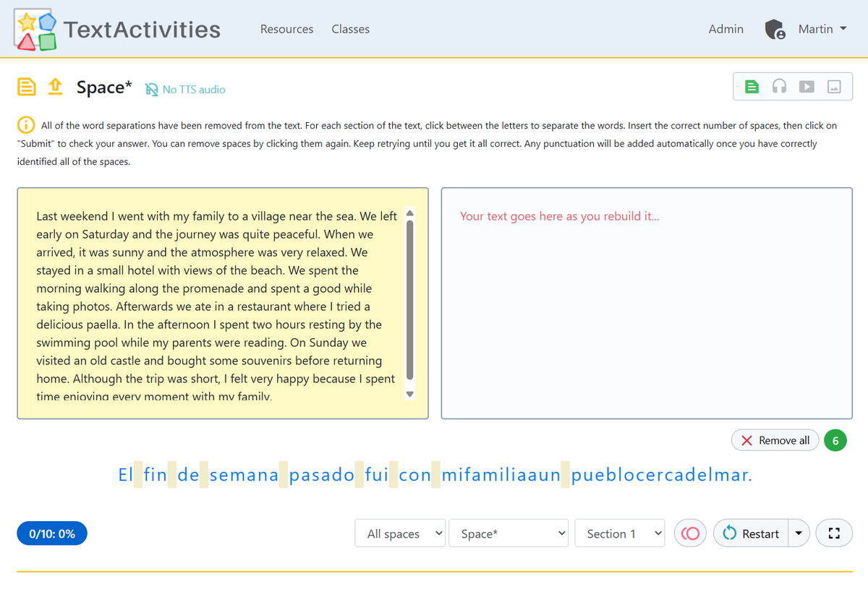Click the 0/10: 0% score badge

tap(52, 533)
